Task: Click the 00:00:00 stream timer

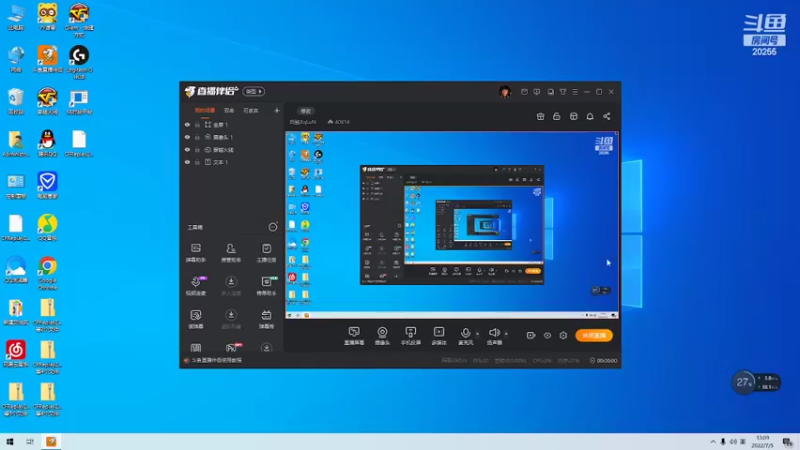Action: pyautogui.click(x=604, y=361)
